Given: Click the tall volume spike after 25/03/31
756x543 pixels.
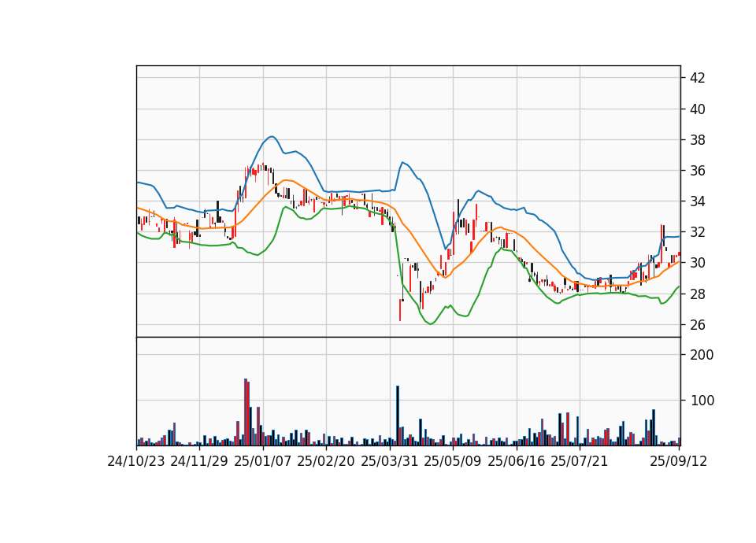Looking at the screenshot, I should [x=398, y=416].
